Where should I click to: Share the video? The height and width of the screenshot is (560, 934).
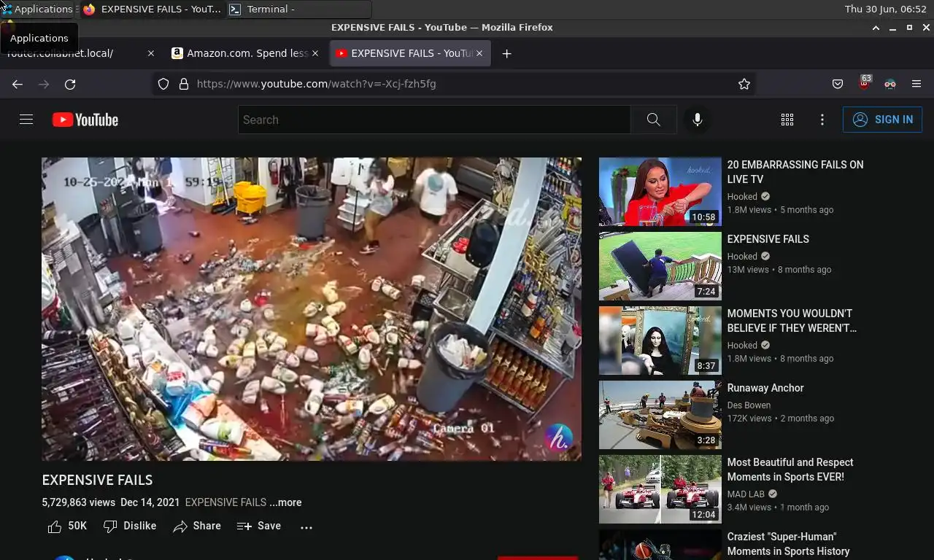point(197,526)
